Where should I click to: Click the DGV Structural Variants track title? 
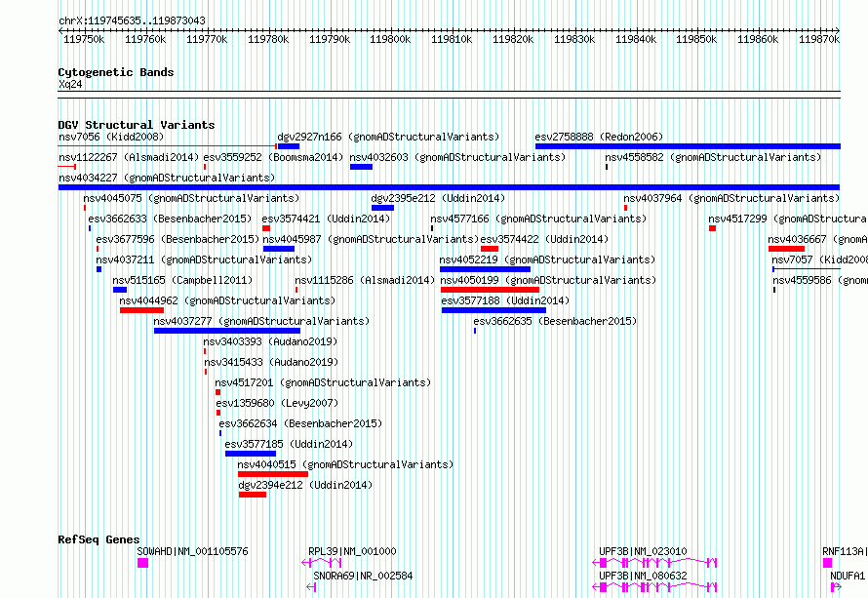(137, 125)
